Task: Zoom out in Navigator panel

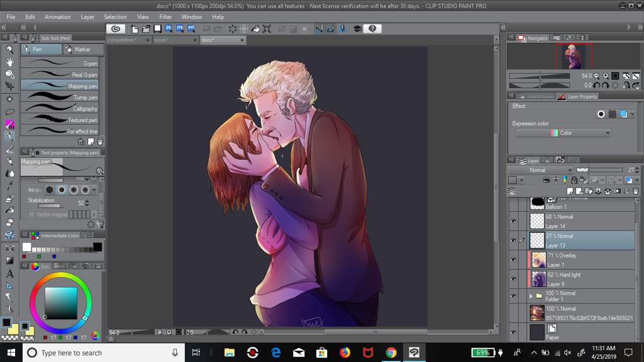Action: click(x=596, y=76)
